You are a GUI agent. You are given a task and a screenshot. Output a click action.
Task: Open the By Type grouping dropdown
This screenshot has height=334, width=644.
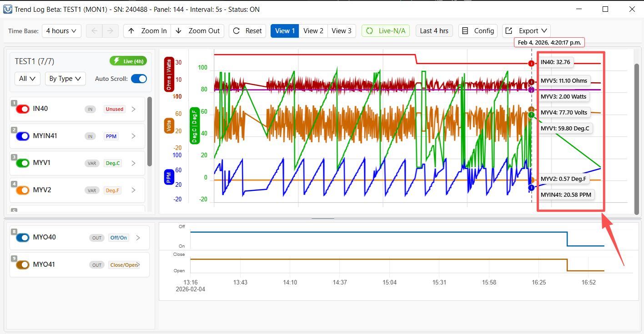click(65, 79)
